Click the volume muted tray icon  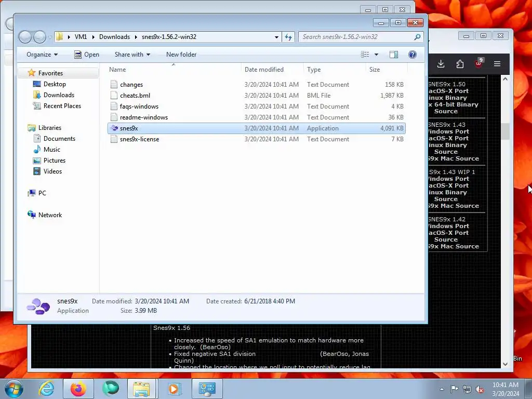click(480, 389)
